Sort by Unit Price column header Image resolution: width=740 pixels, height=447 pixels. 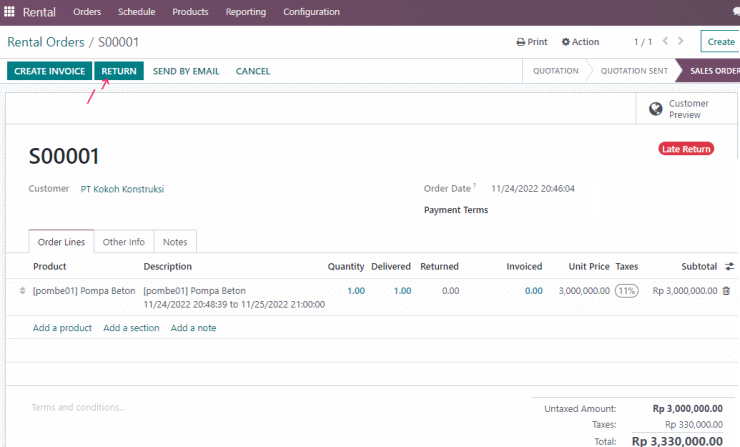[589, 267]
